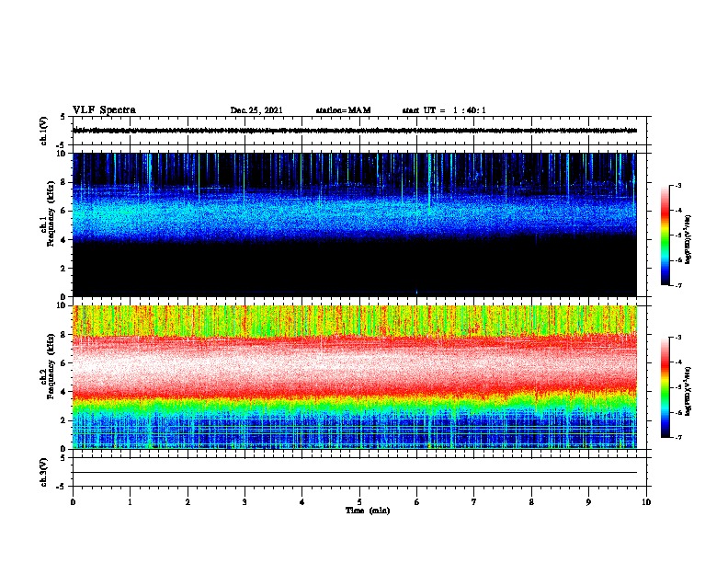This screenshot has height=563, width=728.
Task: Click the time axis tick label "10"
Action: pyautogui.click(x=646, y=502)
